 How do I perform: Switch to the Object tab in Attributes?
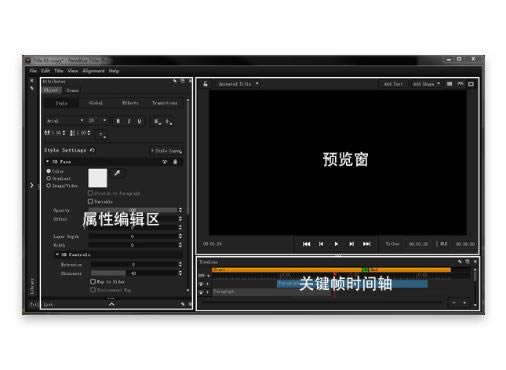52,90
